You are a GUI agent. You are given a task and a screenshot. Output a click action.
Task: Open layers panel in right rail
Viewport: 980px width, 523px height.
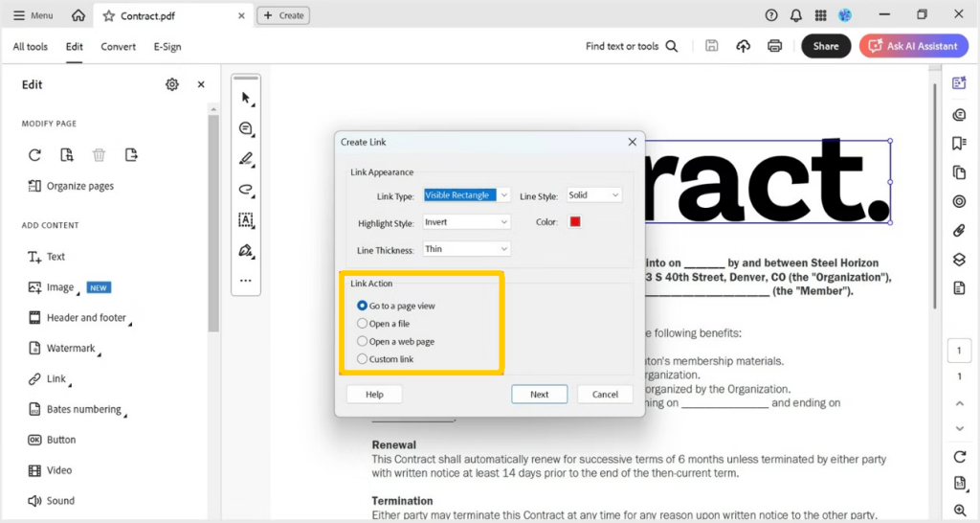pos(959,259)
